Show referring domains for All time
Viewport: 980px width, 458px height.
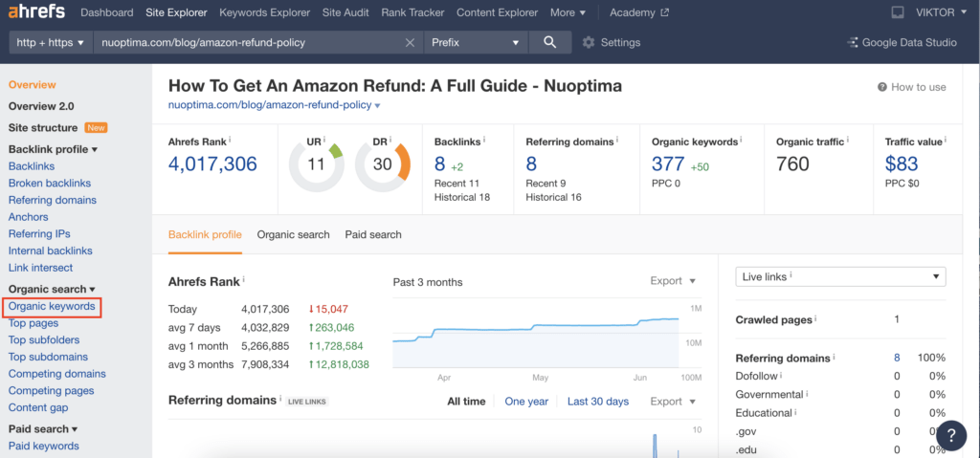click(466, 402)
